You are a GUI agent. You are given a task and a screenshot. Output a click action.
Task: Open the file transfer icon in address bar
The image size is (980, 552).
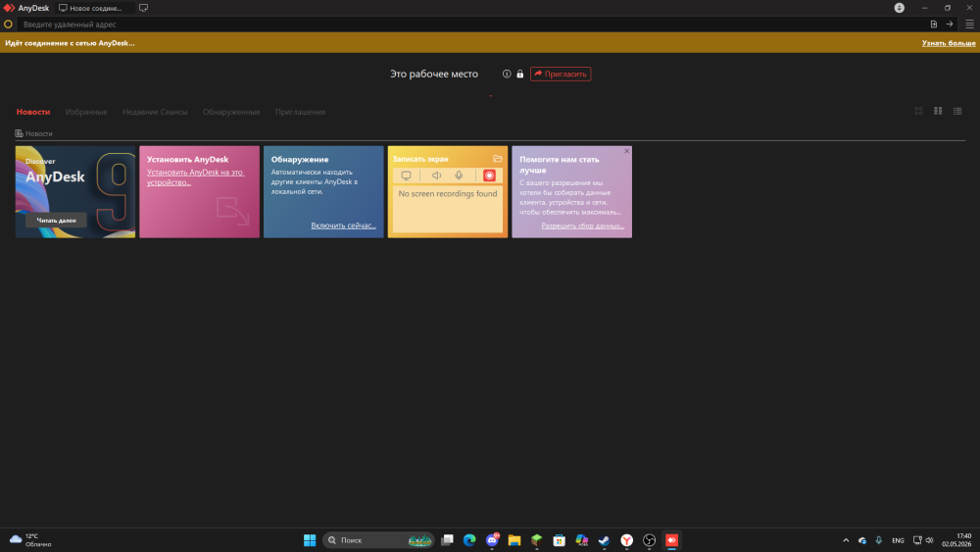pos(934,25)
